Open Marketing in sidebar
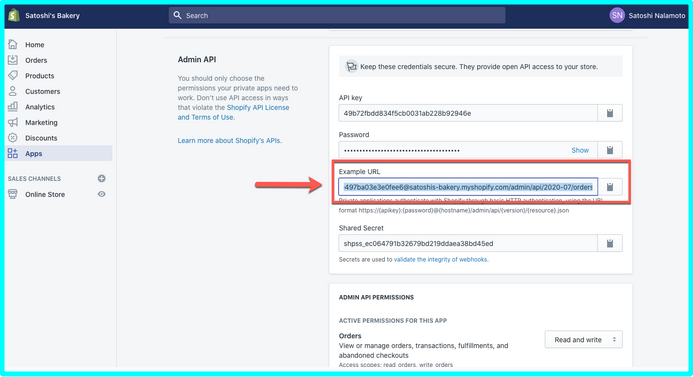Viewport: 693px width, 377px height. click(41, 122)
